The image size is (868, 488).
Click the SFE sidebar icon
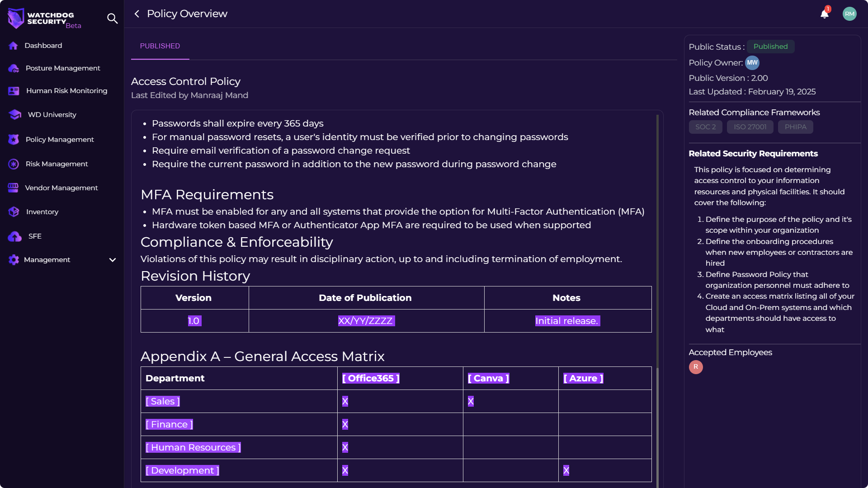(13, 236)
